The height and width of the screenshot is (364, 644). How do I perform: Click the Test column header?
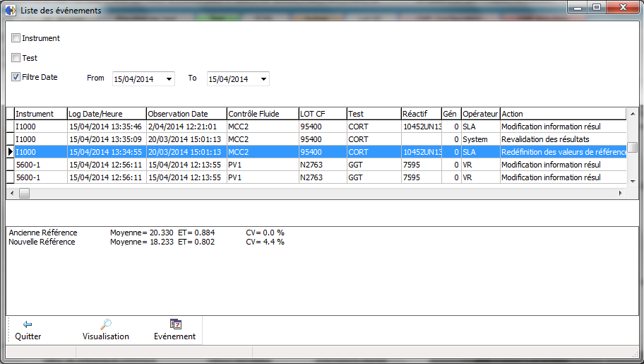click(374, 114)
